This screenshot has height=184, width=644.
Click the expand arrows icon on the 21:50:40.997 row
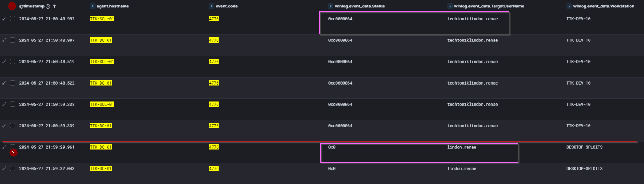point(4,40)
